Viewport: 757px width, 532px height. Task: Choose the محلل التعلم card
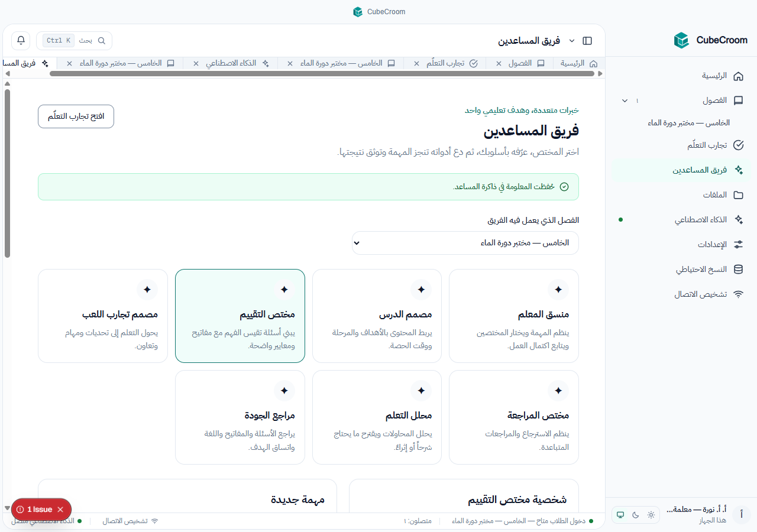click(x=377, y=417)
